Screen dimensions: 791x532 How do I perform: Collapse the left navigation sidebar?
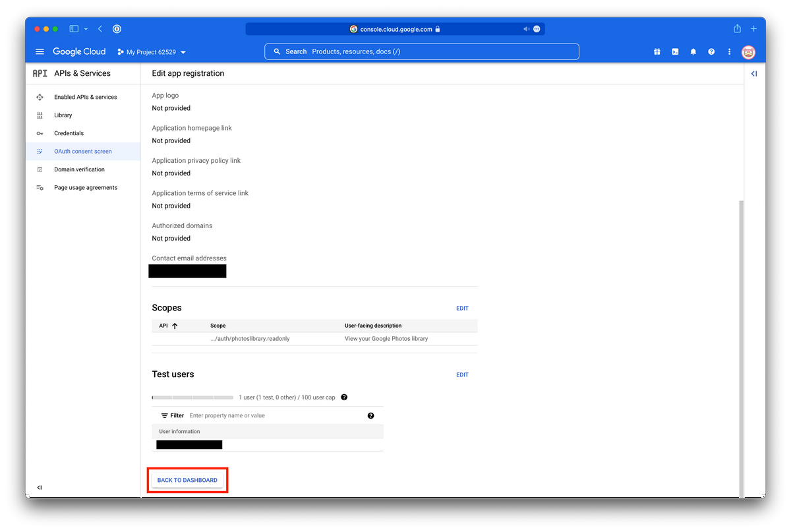click(x=40, y=488)
